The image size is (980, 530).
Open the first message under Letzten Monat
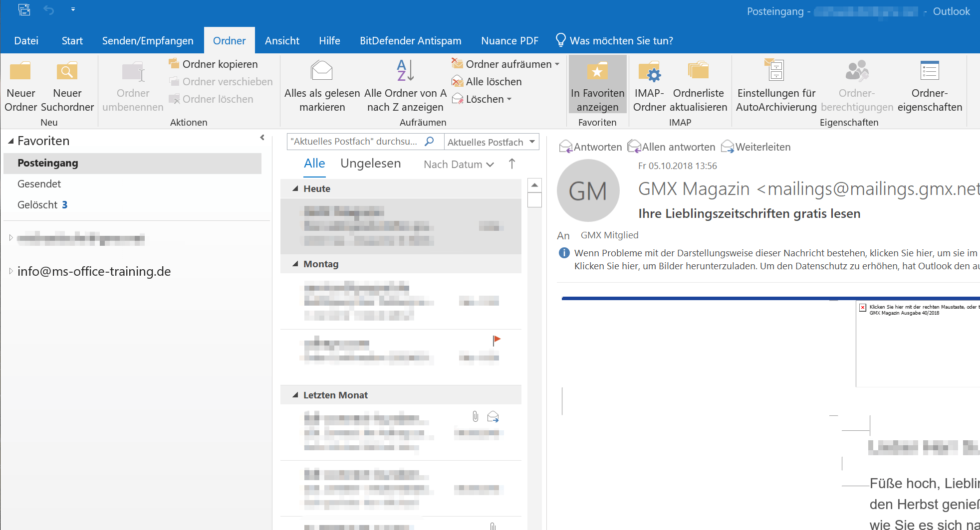401,432
